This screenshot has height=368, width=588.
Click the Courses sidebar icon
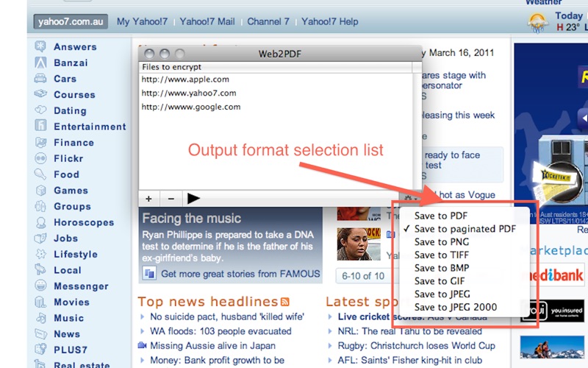(40, 94)
